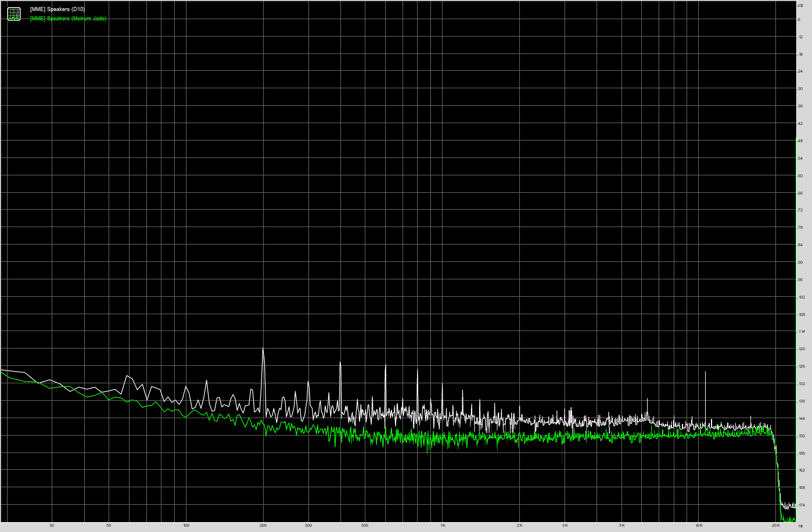Viewport: 812px width, 532px height.
Task: Click the white spike just above 10K
Action: pos(705,373)
